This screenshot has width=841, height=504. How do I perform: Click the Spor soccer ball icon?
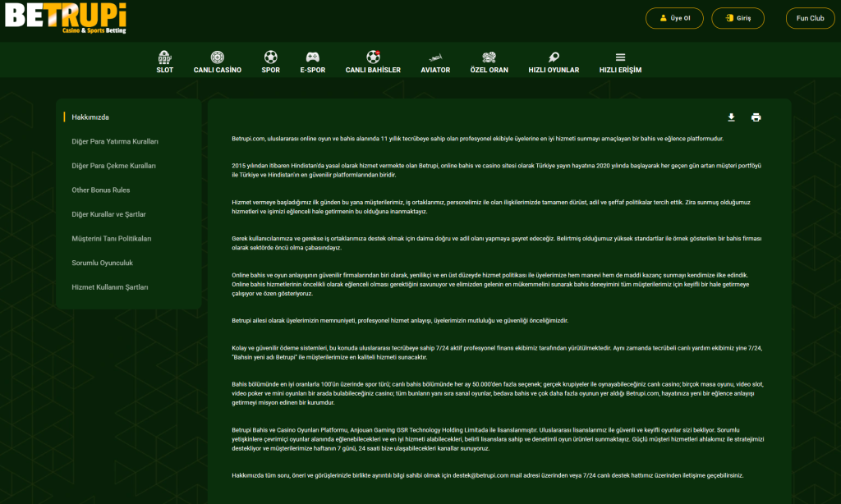click(x=271, y=57)
